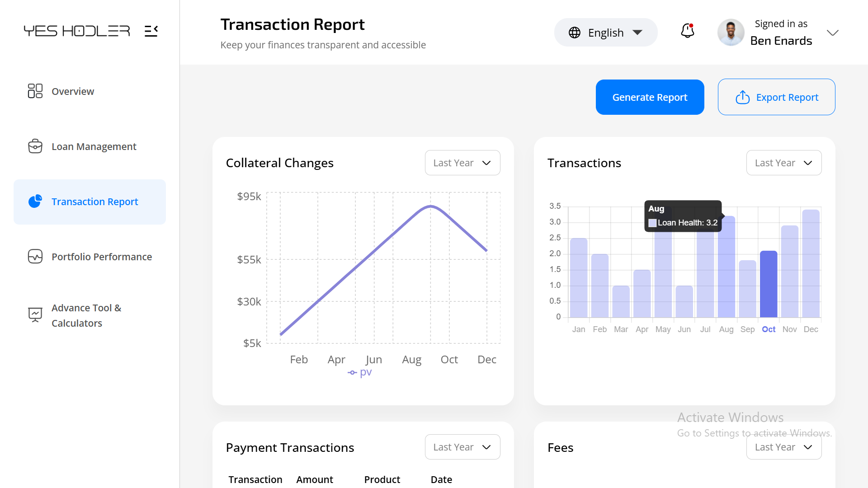Screen dimensions: 868x488
Task: Click the Overview grid icon
Action: pos(35,91)
